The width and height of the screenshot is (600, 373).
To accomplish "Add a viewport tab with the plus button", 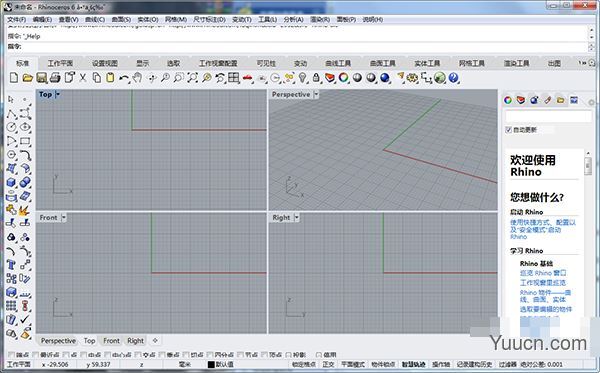I will pyautogui.click(x=155, y=340).
